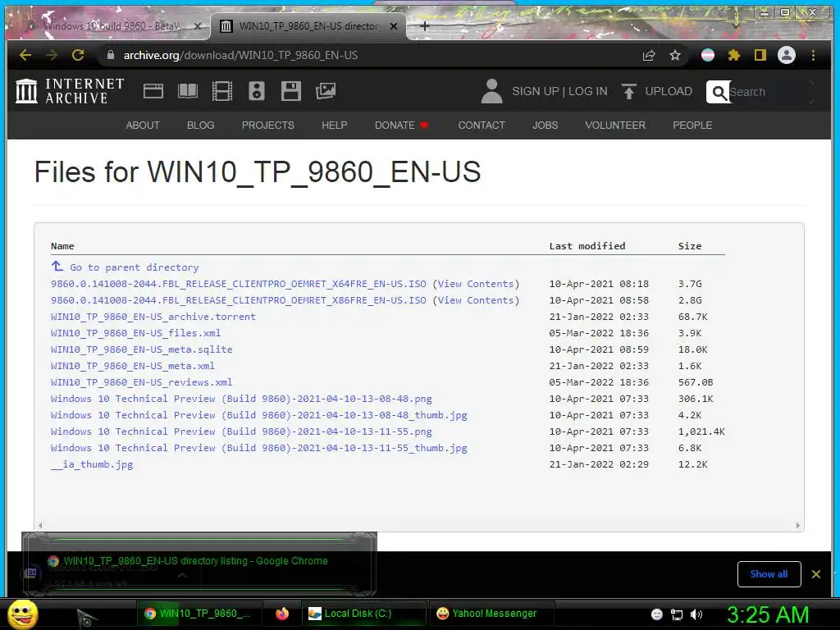Click the browser forward arrow
The image size is (840, 630).
point(52,55)
